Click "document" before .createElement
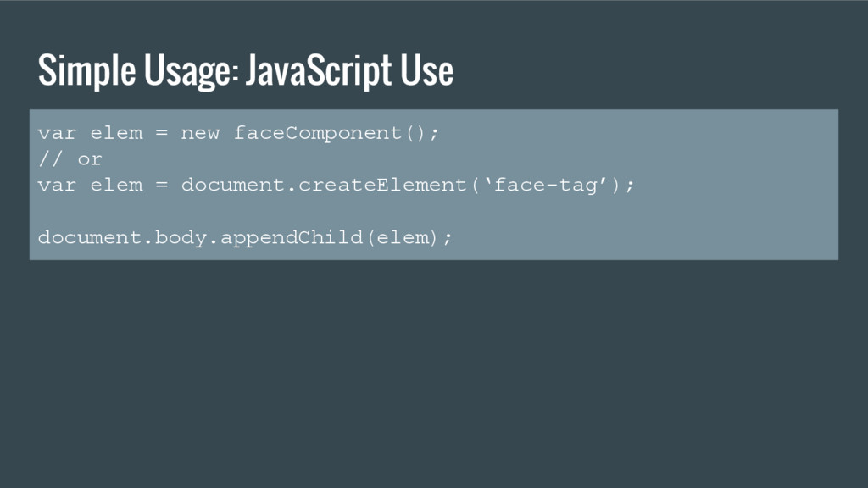The width and height of the screenshot is (868, 488). point(233,185)
